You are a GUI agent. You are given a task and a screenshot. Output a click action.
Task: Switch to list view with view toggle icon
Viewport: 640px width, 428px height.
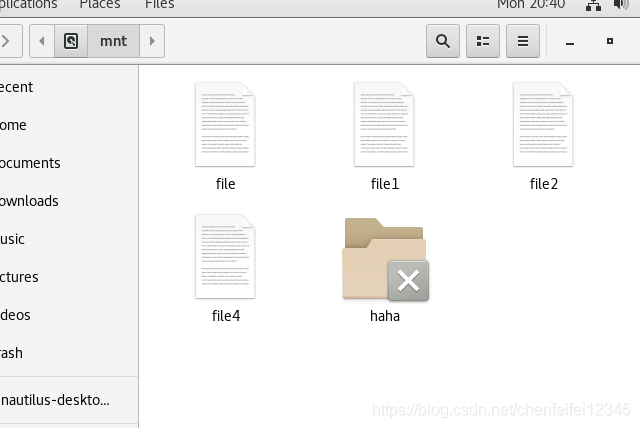(x=483, y=41)
